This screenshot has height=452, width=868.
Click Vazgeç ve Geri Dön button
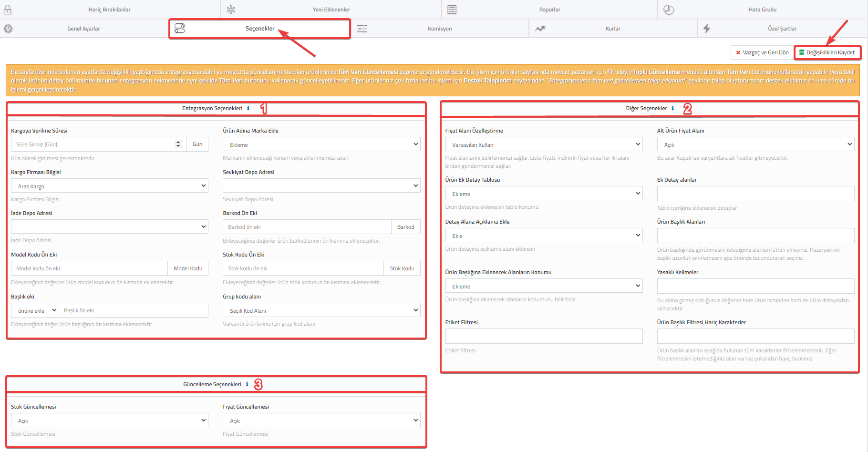coord(762,52)
